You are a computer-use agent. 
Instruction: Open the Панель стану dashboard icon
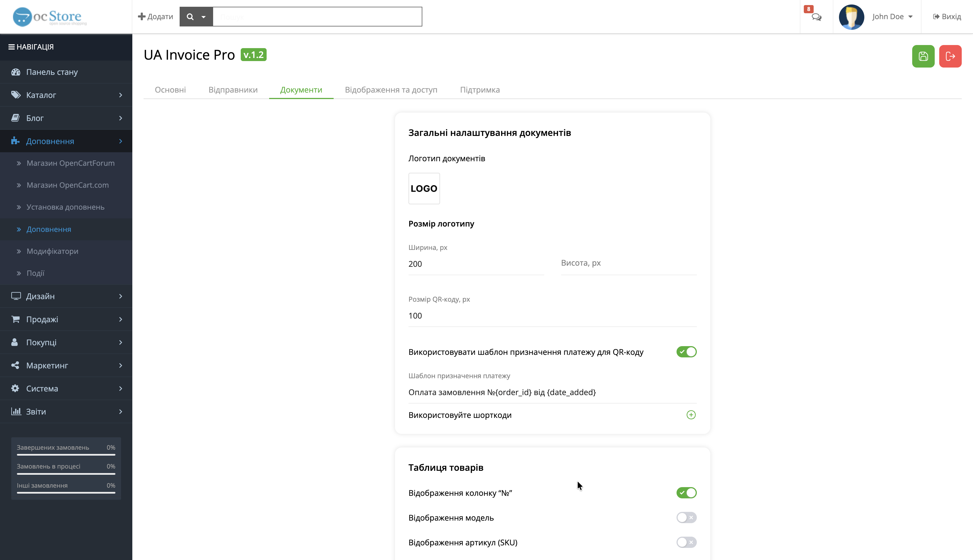[x=15, y=72]
